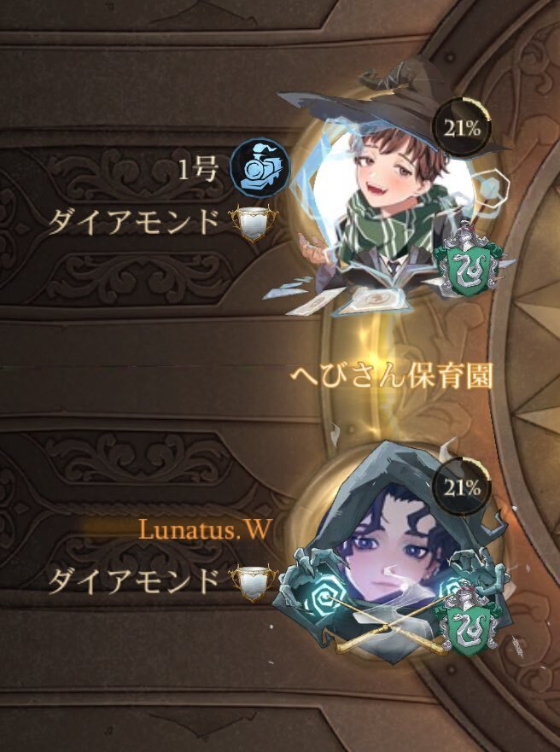Select the Lunatus.W player name

pyautogui.click(x=206, y=529)
